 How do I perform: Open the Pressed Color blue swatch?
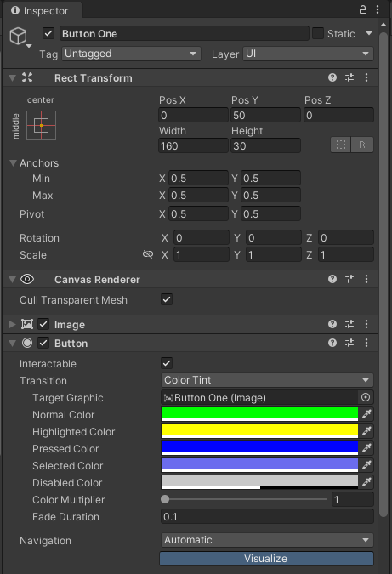pos(259,448)
